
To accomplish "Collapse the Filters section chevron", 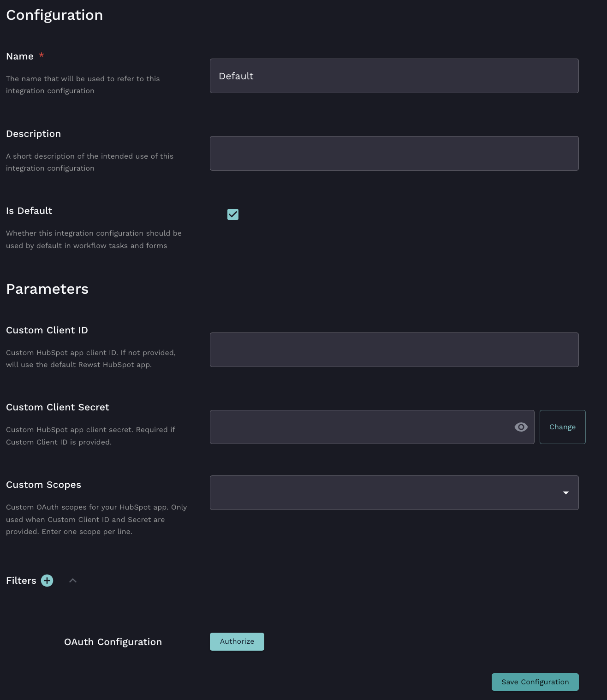I will 73,581.
